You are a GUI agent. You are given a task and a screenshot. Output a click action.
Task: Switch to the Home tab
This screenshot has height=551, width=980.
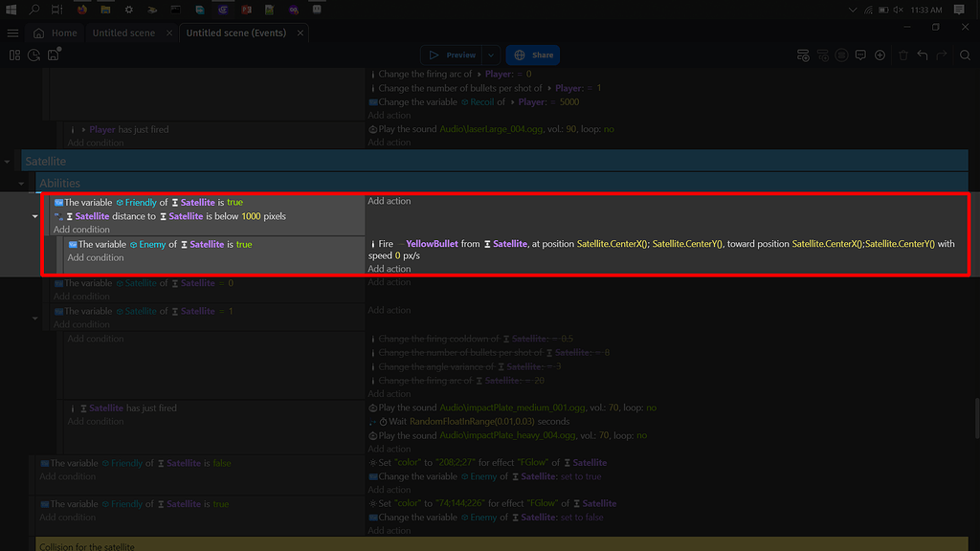(56, 32)
